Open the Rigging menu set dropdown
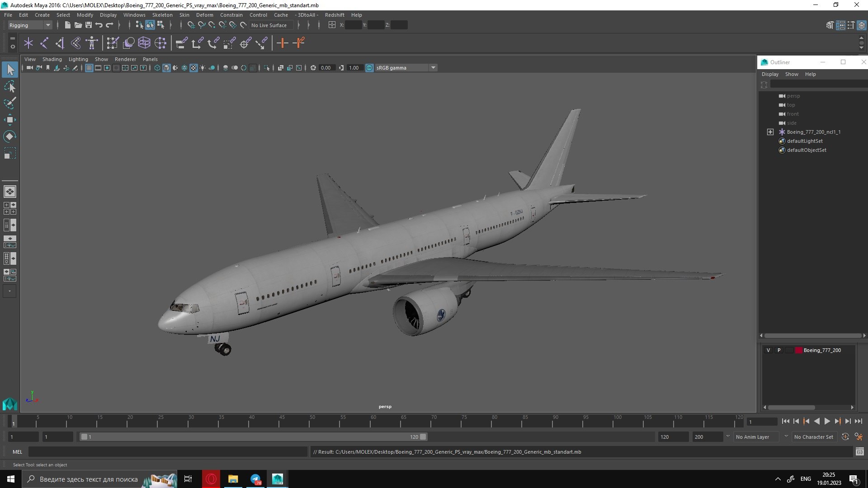This screenshot has height=488, width=868. point(30,25)
